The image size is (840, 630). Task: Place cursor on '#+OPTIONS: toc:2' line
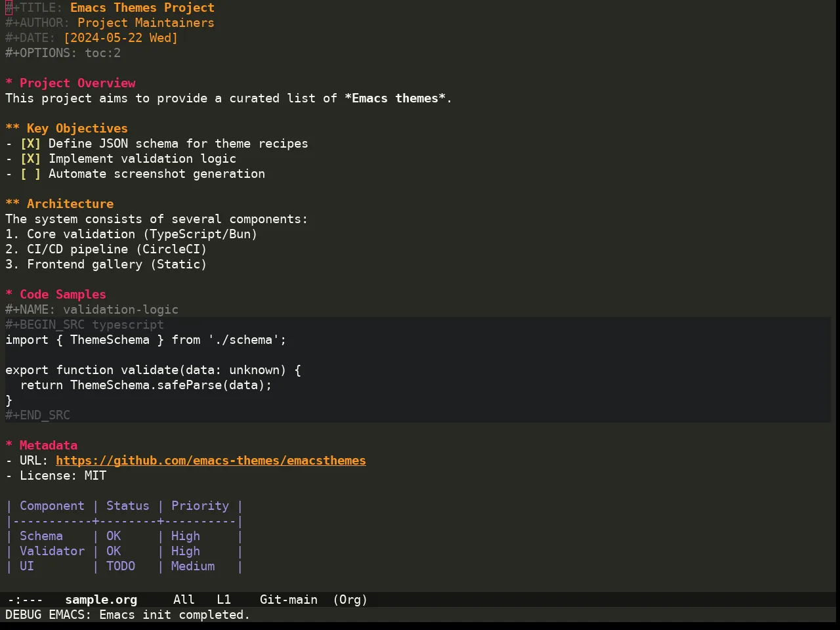[63, 53]
